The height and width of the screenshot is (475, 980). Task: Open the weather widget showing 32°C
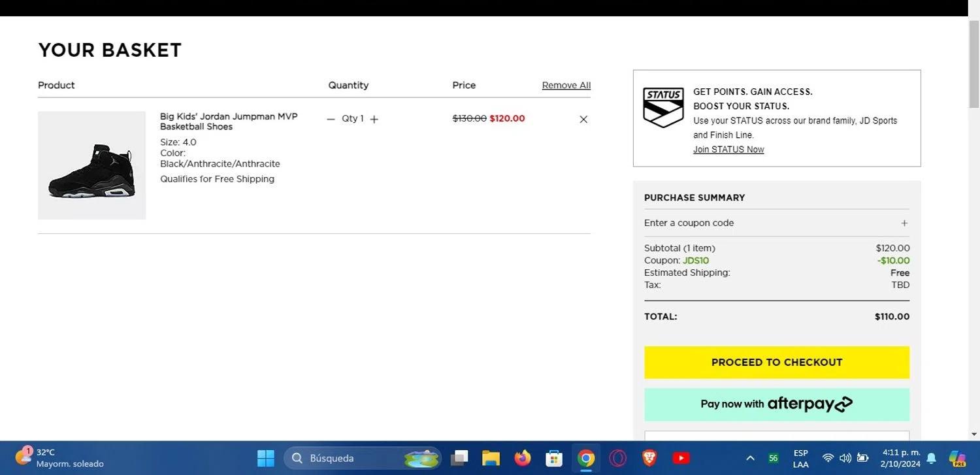click(x=60, y=458)
